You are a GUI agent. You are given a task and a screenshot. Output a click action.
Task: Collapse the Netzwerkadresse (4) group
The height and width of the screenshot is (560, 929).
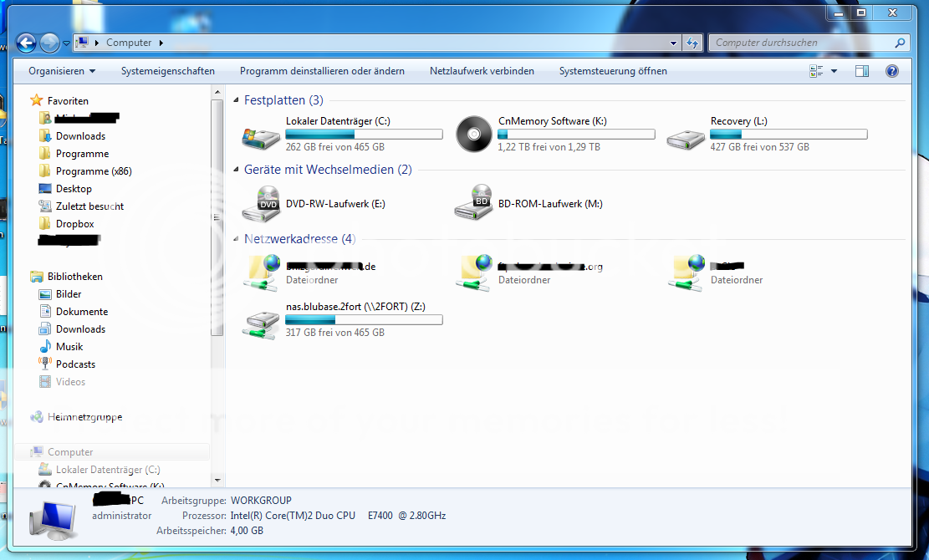click(x=238, y=239)
